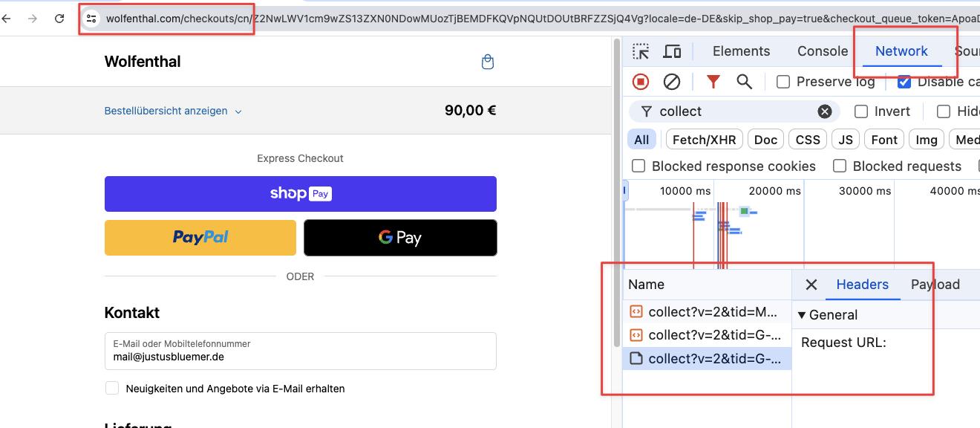The height and width of the screenshot is (428, 980).
Task: Clear the 'collect' filter text
Action: (x=824, y=111)
